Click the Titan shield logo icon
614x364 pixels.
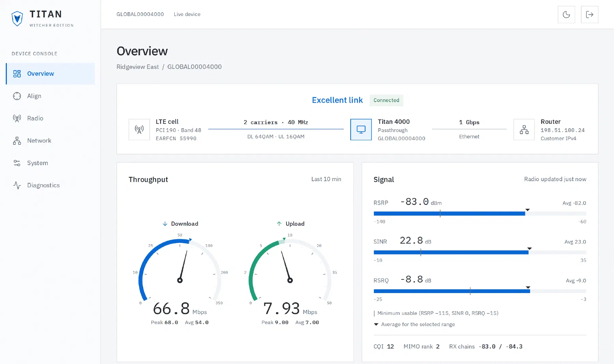(x=17, y=18)
